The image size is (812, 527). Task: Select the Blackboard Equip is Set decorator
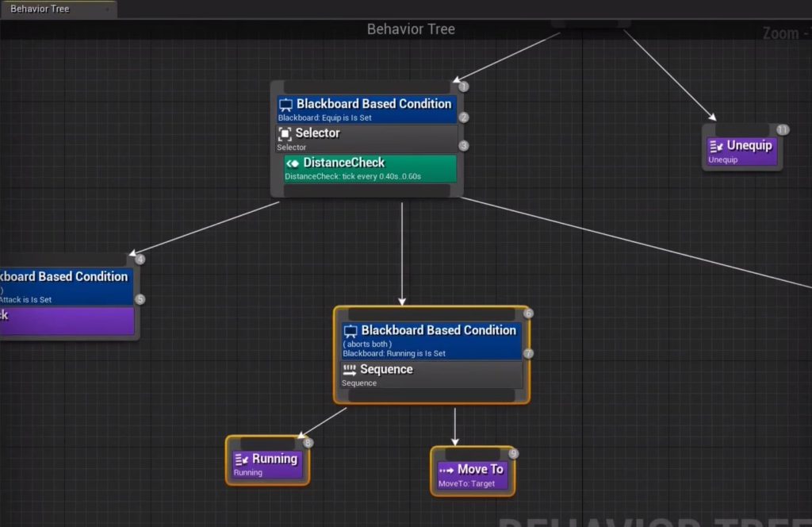pos(367,110)
